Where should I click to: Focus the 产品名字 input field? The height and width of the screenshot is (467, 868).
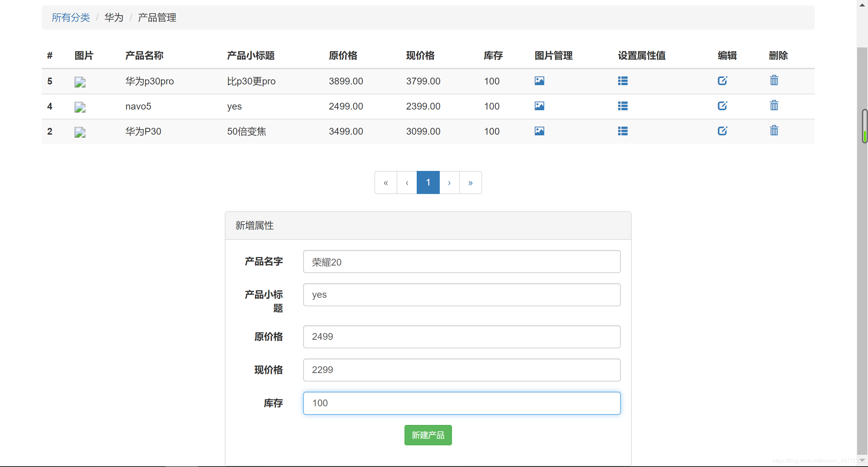[x=462, y=261]
